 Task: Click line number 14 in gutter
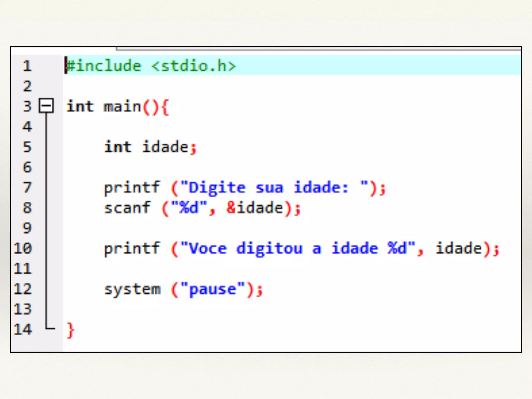coord(23,329)
